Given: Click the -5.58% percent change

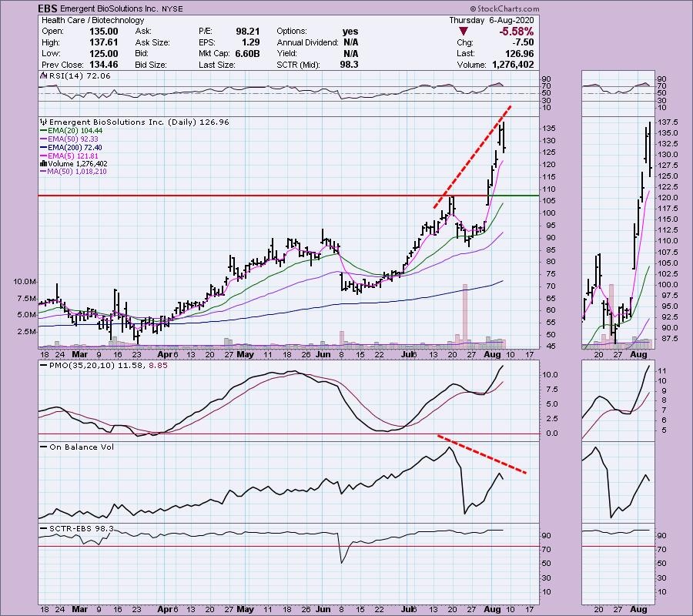Looking at the screenshot, I should click(516, 32).
